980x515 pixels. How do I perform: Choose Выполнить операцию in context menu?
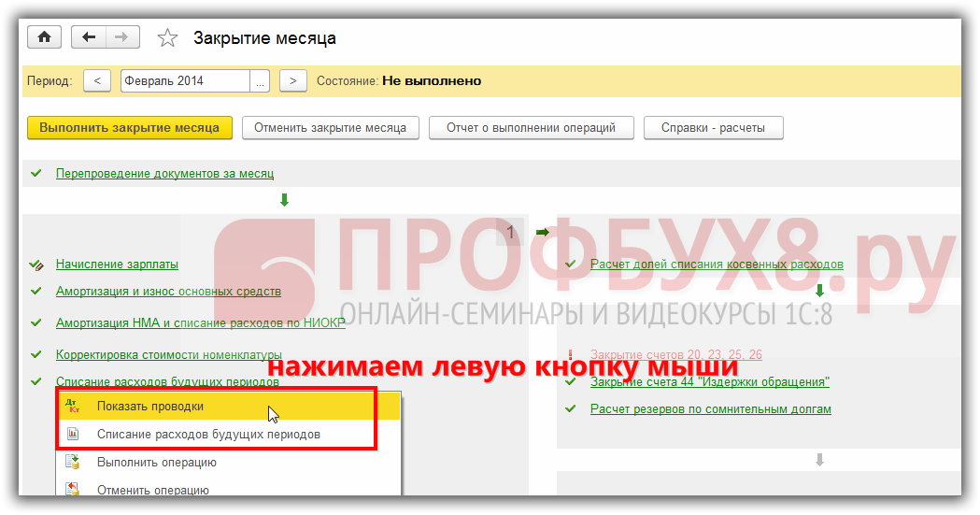pyautogui.click(x=228, y=463)
